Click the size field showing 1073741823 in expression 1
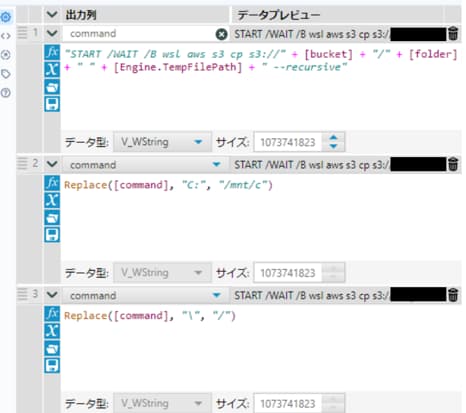 click(x=288, y=142)
